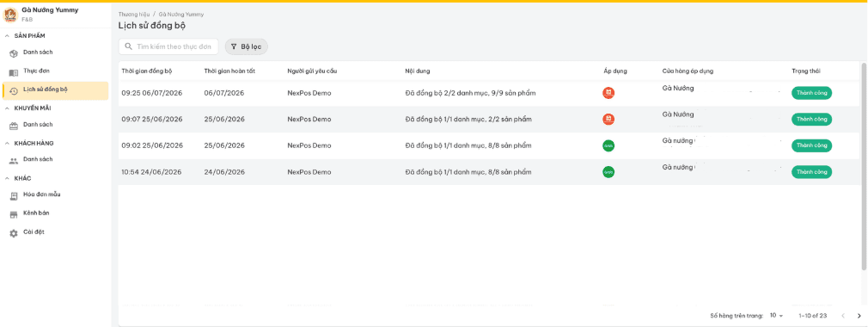Click the Thời gian đồng bộ column header
This screenshot has height=327, width=868.
[x=147, y=71]
